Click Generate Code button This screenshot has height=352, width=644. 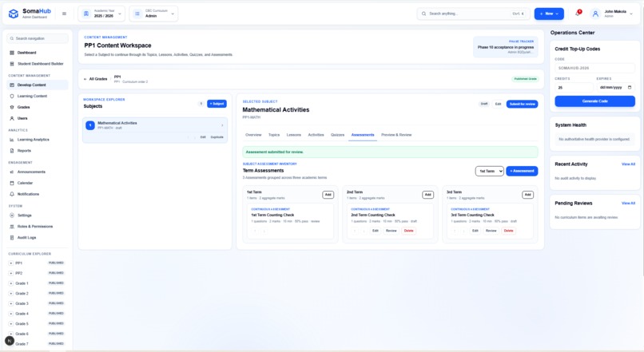594,101
